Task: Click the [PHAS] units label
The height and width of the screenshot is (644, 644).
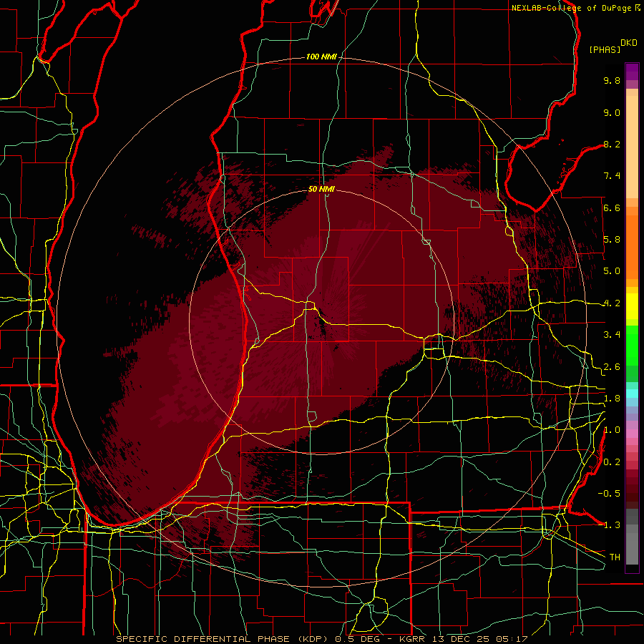Action: click(x=605, y=49)
